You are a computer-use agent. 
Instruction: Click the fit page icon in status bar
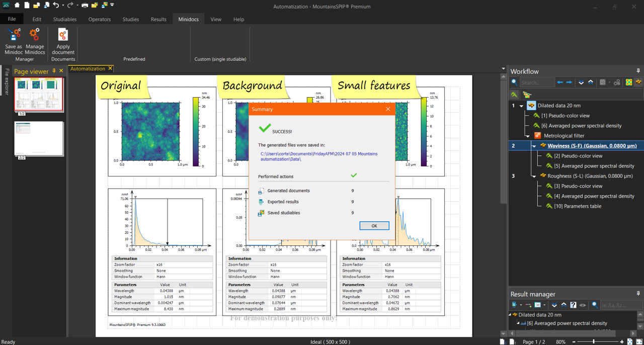pos(629,341)
